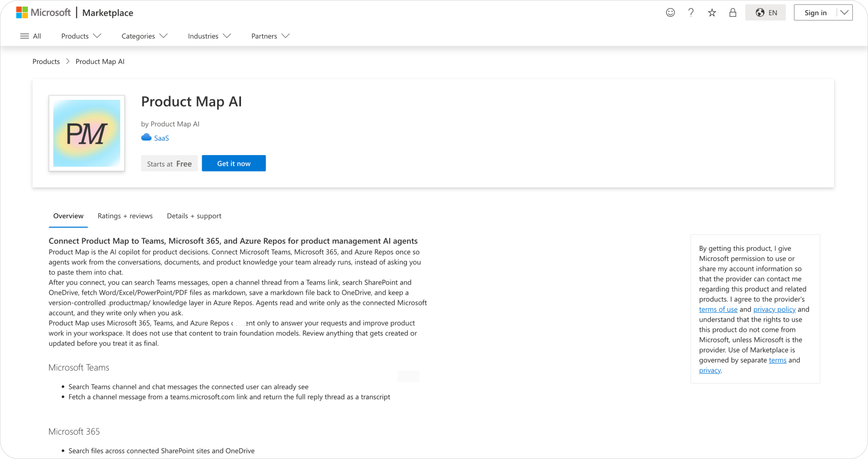Expand the Products dropdown menu

pos(81,36)
